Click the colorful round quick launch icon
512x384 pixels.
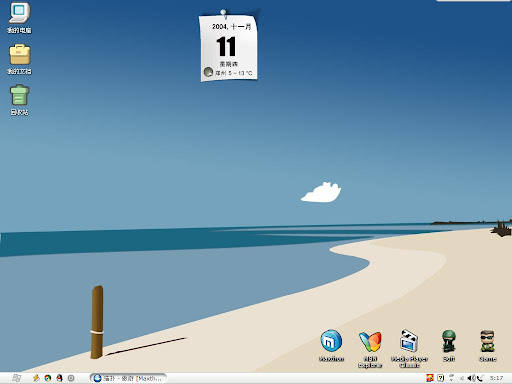point(48,378)
